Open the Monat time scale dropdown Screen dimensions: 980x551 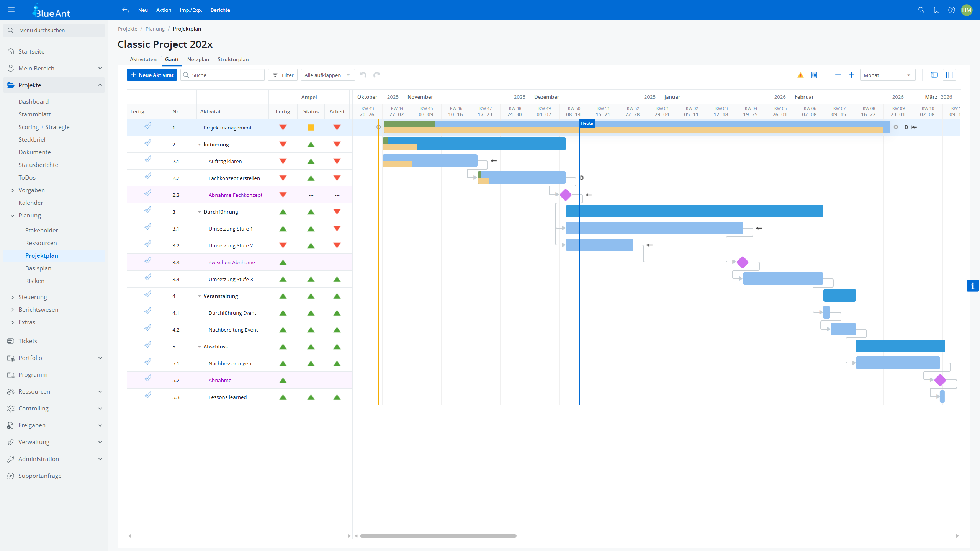tap(887, 75)
